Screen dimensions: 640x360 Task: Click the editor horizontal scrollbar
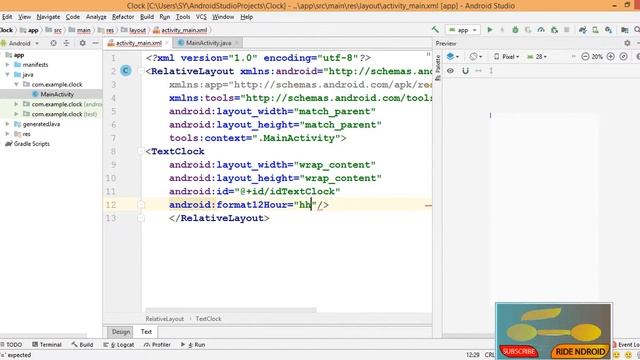coord(231,310)
